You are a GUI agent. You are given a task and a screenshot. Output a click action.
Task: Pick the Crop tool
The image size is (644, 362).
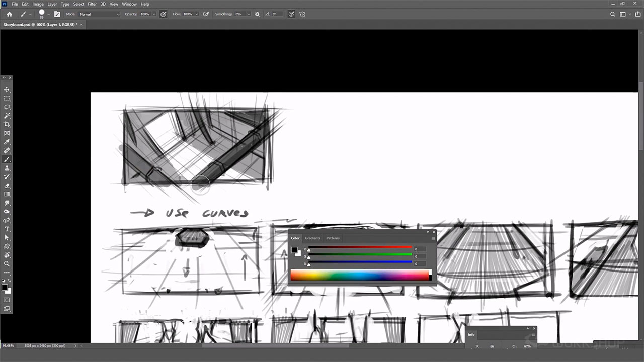tap(7, 124)
